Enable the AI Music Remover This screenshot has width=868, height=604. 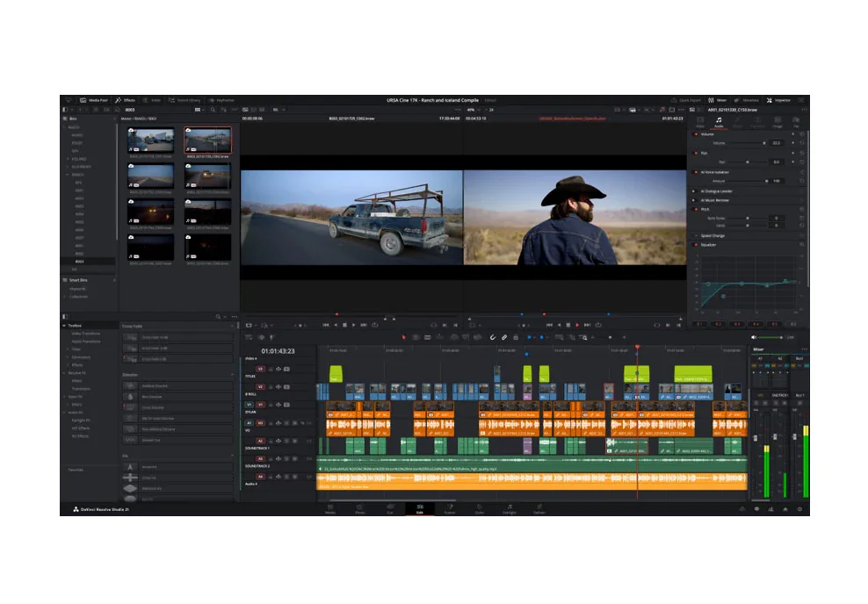[694, 200]
